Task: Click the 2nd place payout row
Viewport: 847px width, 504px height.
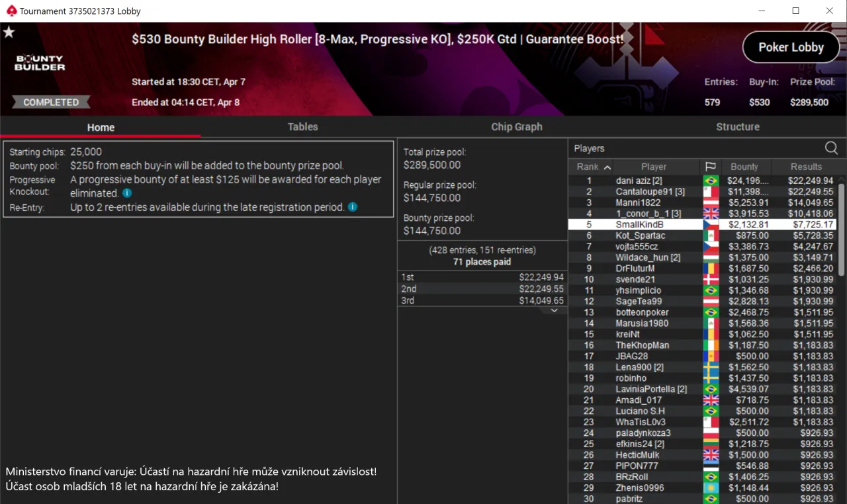Action: (x=482, y=289)
